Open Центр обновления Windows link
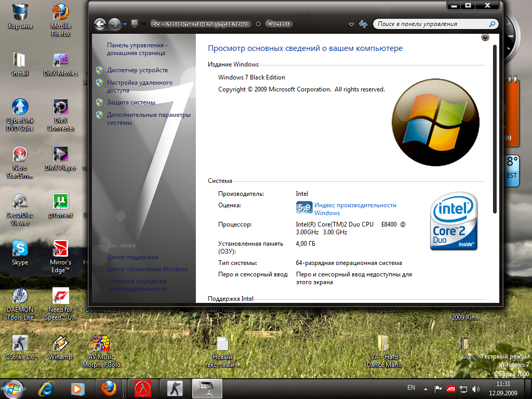The height and width of the screenshot is (399, 532). pyautogui.click(x=147, y=269)
